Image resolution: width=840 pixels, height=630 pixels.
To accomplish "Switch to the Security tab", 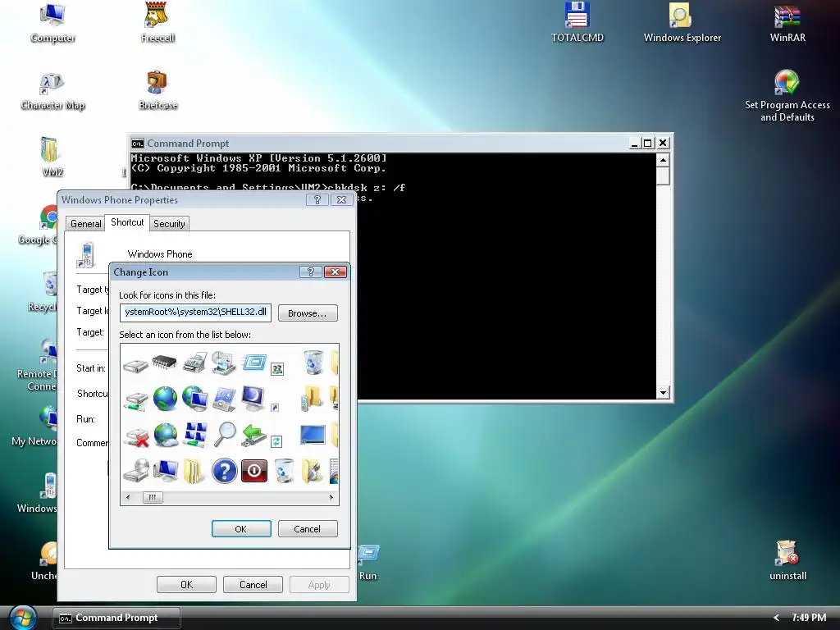I will tap(169, 223).
